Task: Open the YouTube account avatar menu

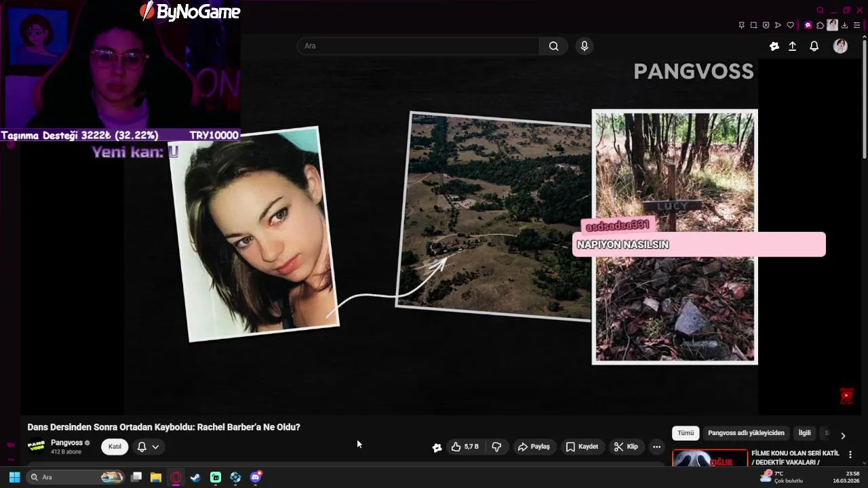Action: pos(840,46)
